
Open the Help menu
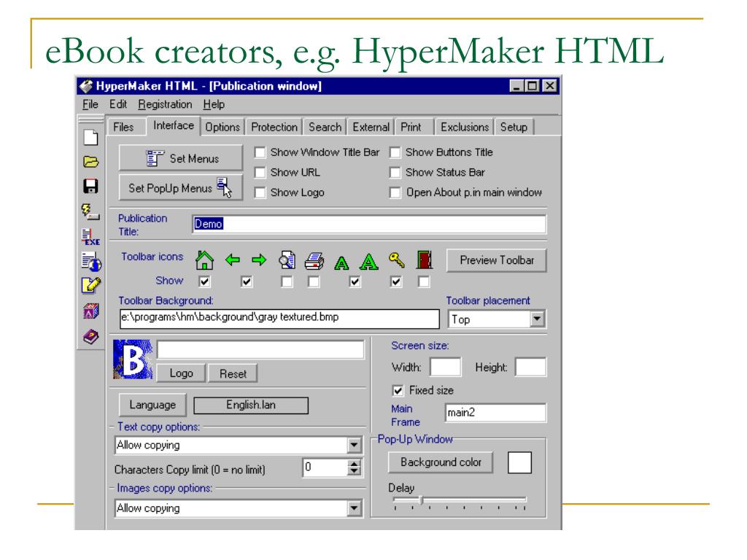[x=214, y=104]
